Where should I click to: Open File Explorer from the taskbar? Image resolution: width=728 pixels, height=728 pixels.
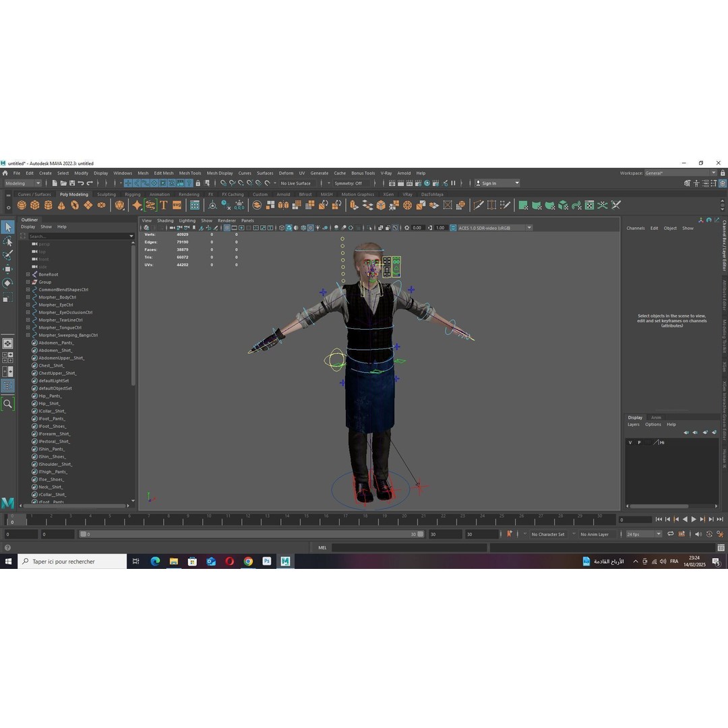(174, 562)
